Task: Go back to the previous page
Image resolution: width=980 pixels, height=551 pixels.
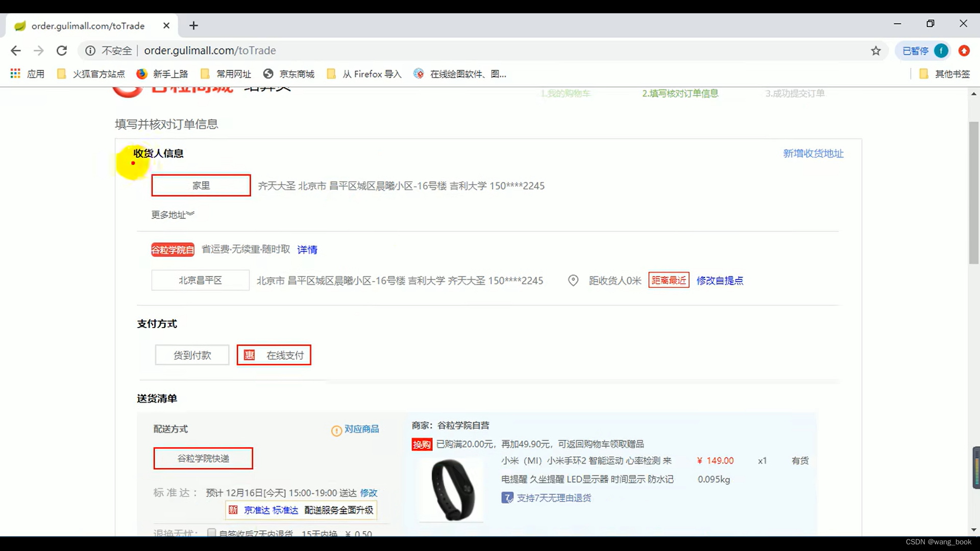Action: coord(16,51)
